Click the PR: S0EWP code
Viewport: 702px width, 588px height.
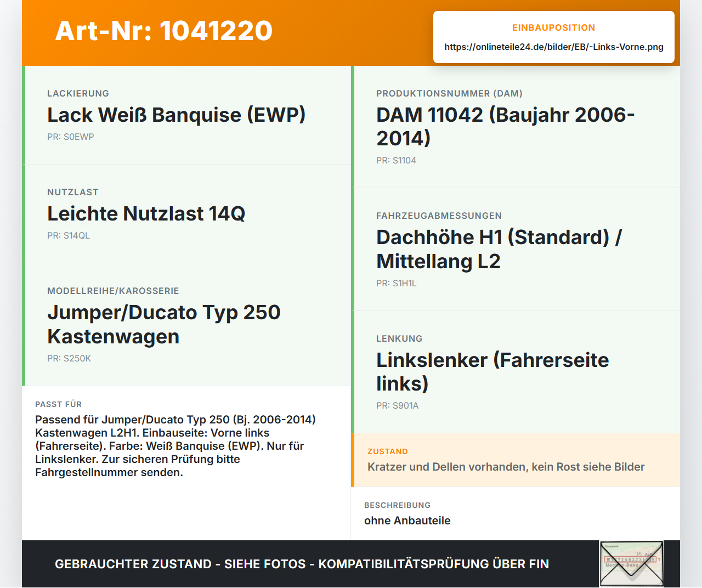coord(70,137)
